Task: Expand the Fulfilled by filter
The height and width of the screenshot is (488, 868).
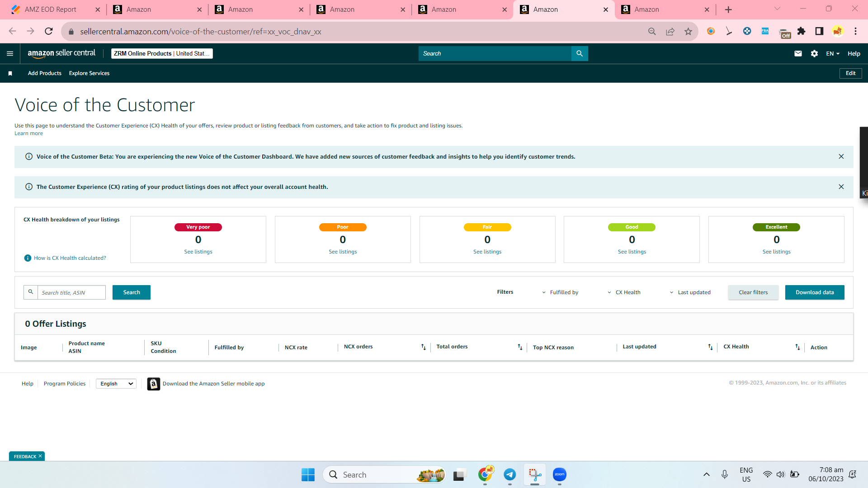Action: (x=560, y=292)
